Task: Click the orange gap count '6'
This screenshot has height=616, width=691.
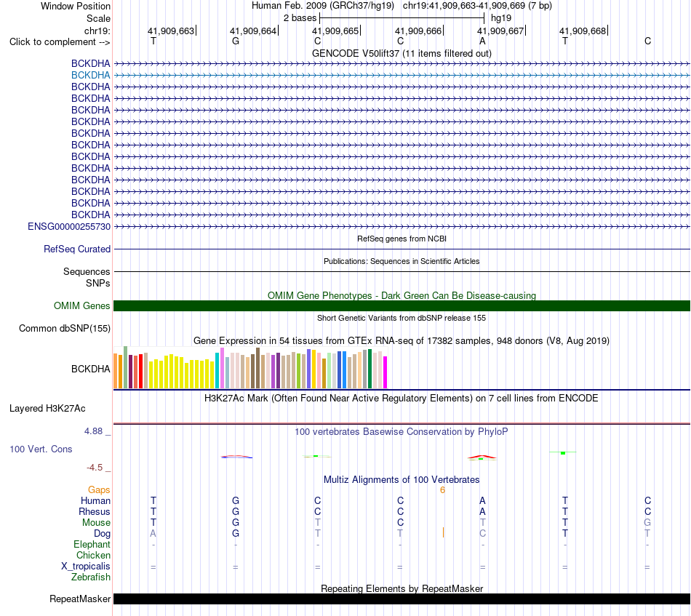Action: click(x=442, y=490)
